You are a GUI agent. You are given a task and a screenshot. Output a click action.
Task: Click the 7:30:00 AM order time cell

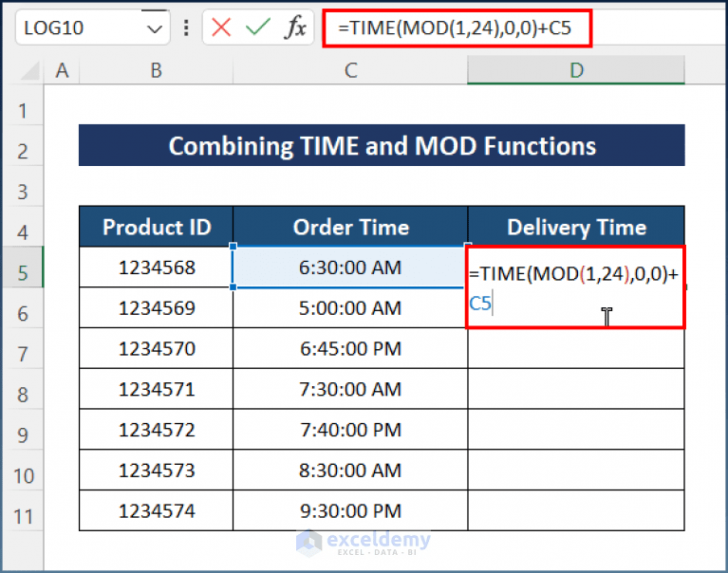point(350,389)
